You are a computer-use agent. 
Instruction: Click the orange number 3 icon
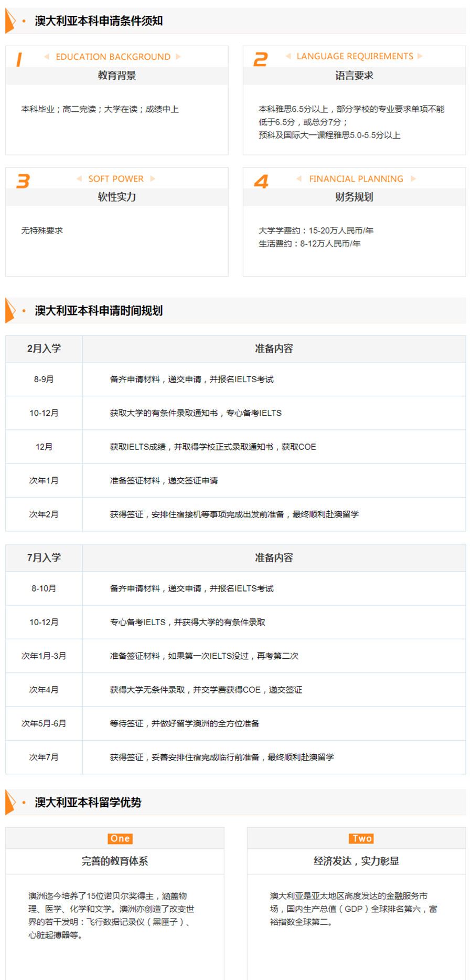[x=23, y=181]
